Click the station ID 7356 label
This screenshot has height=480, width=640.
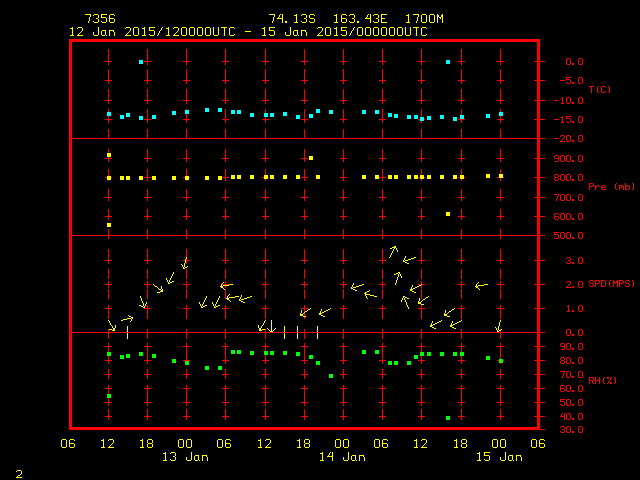pos(99,19)
